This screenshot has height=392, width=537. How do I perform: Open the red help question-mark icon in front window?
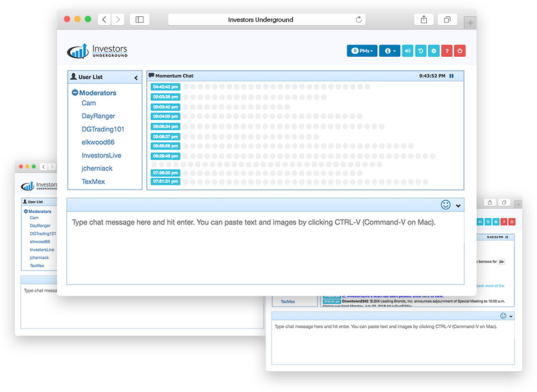pos(446,51)
